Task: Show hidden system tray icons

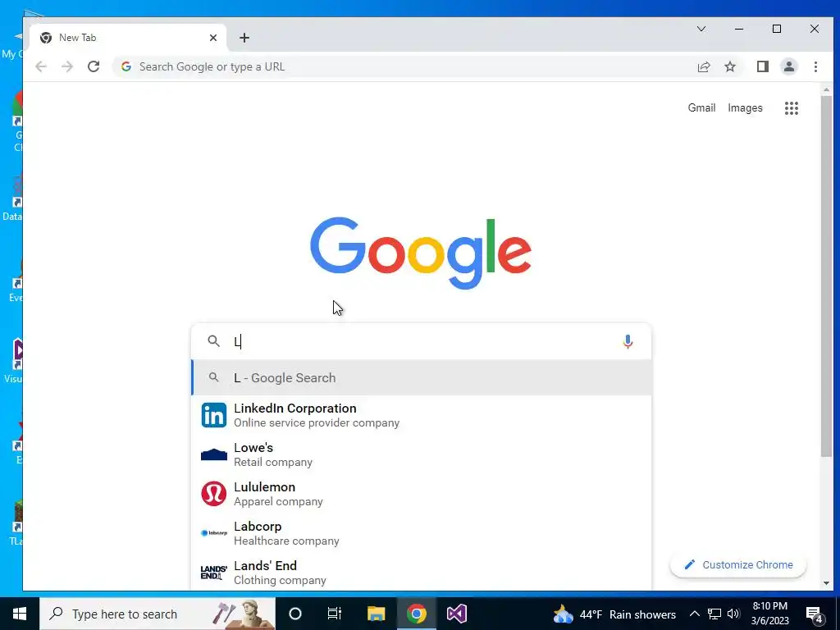Action: click(x=694, y=614)
